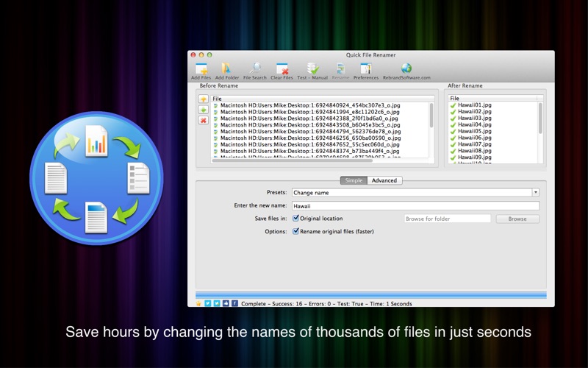588x368 pixels.
Task: Click the Facebook icon in status bar
Action: pyautogui.click(x=234, y=303)
